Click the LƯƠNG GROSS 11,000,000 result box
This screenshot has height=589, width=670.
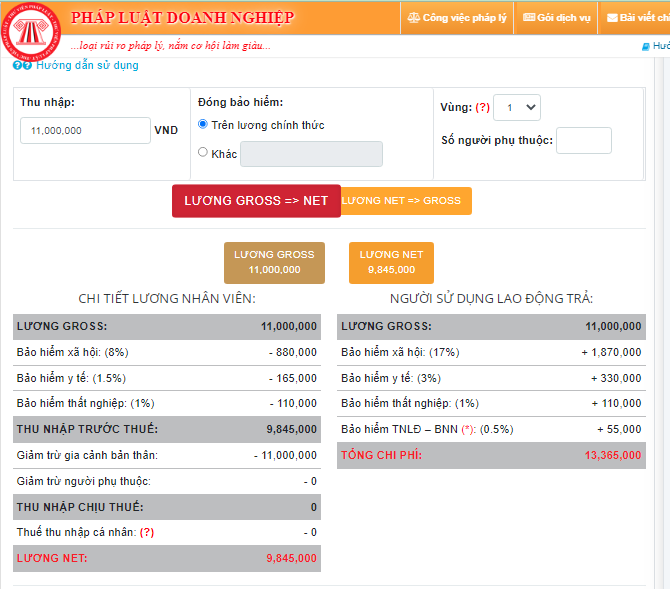(274, 263)
